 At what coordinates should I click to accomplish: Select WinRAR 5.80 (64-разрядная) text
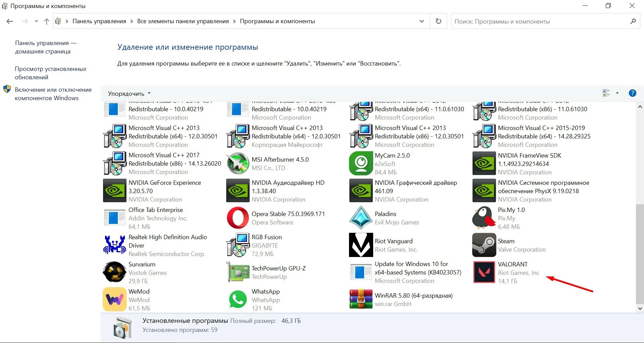[413, 295]
